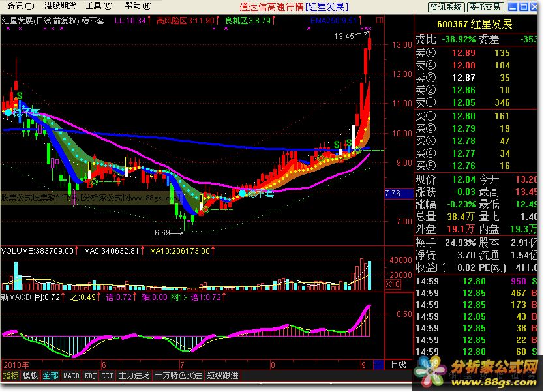Click the 卖① ask price 12.85

coord(464,103)
